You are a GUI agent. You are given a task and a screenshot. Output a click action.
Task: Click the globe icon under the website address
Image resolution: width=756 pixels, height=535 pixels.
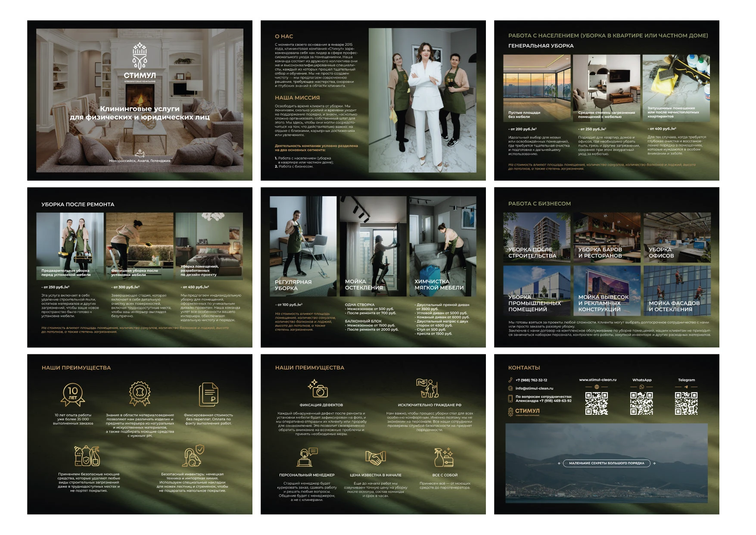pos(597,387)
